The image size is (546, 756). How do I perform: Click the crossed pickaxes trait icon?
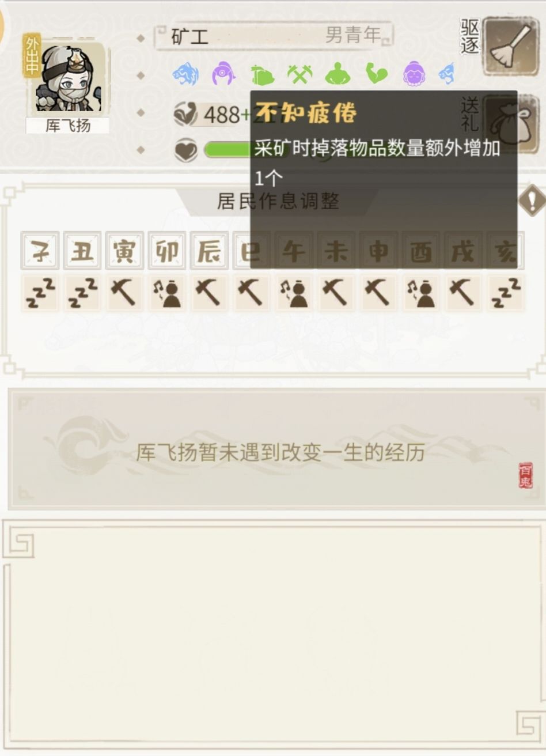coord(299,74)
